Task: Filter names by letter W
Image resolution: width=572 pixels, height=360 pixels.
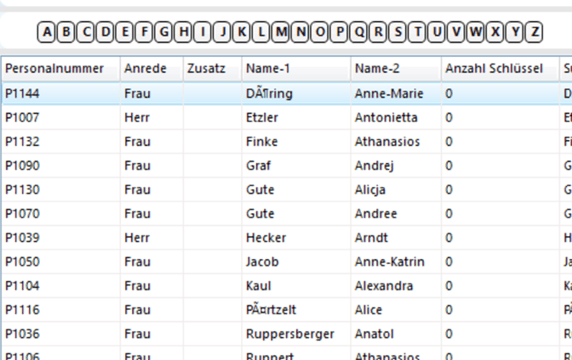Action: (x=476, y=32)
